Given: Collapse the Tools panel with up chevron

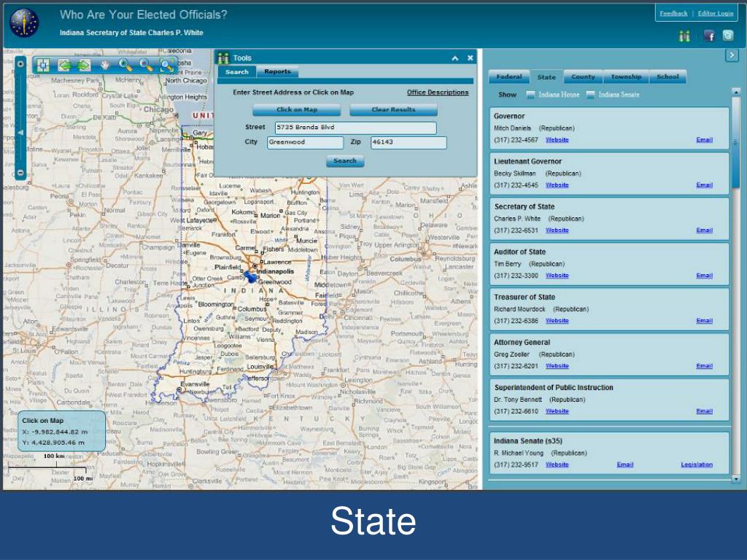Looking at the screenshot, I should click(455, 58).
